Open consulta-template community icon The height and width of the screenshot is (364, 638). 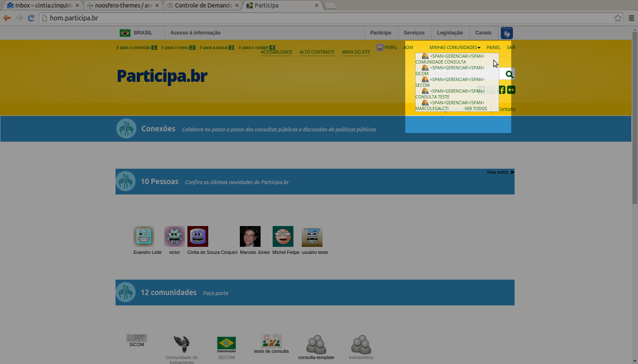point(316,344)
